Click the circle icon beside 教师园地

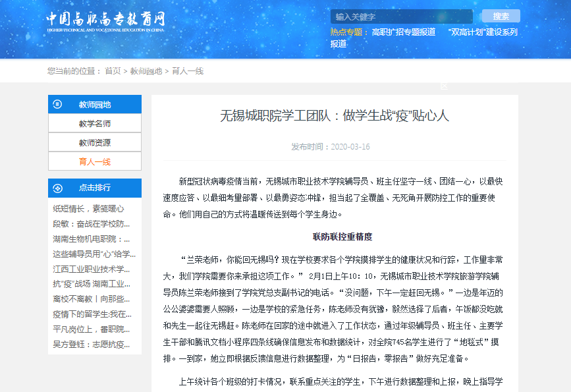[57, 105]
